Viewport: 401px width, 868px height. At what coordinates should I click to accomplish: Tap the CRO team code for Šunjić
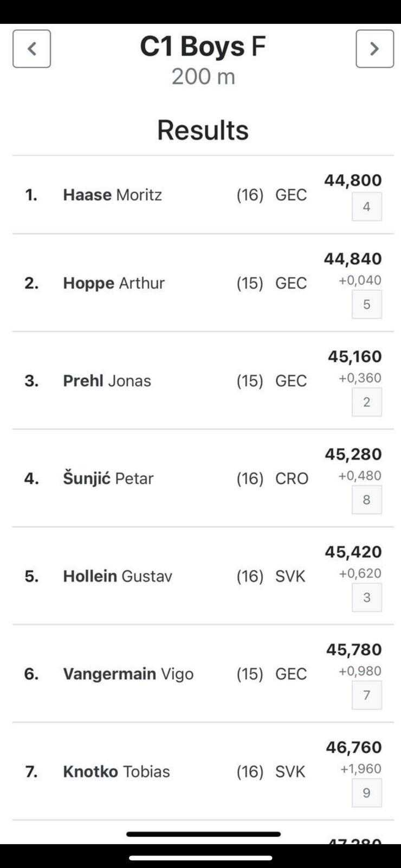292,478
